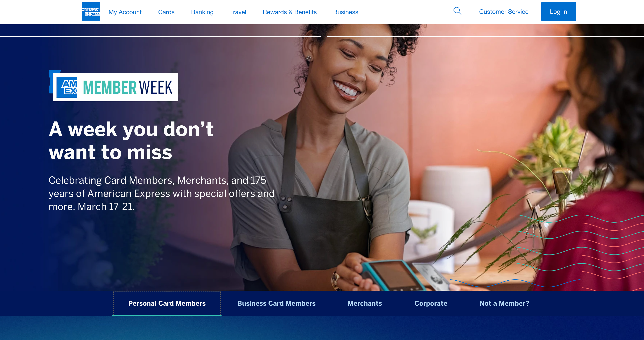Click the horizontal divider line element
Image resolution: width=644 pixels, height=340 pixels.
[322, 37]
